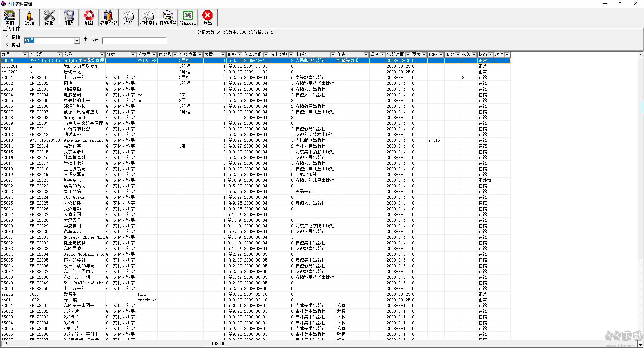Select the book 华夏神州
The image size is (644, 348).
(x=72, y=226)
